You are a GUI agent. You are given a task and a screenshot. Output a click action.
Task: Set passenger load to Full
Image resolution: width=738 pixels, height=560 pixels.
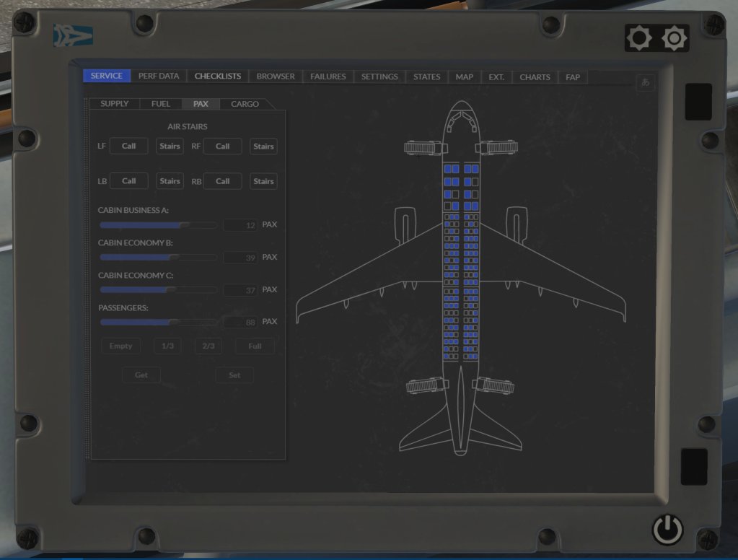(255, 346)
